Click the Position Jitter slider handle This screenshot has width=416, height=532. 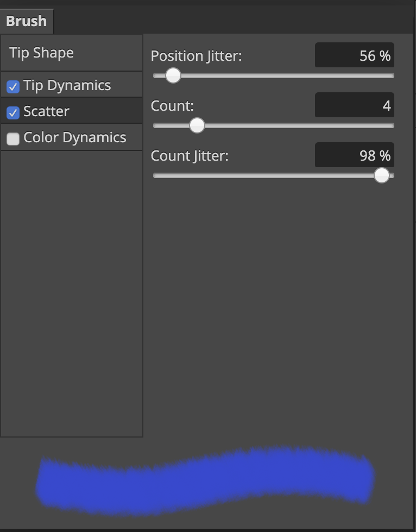coord(173,75)
